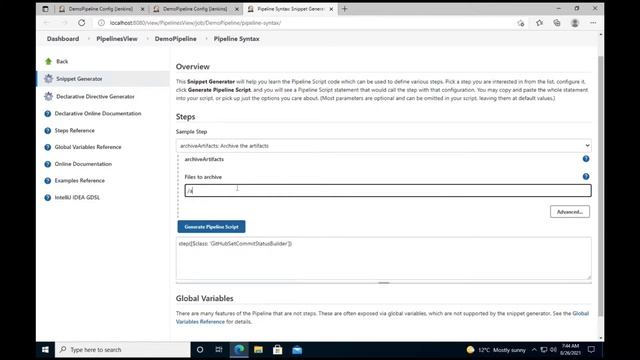Open the weather widget on taskbar

(496, 350)
